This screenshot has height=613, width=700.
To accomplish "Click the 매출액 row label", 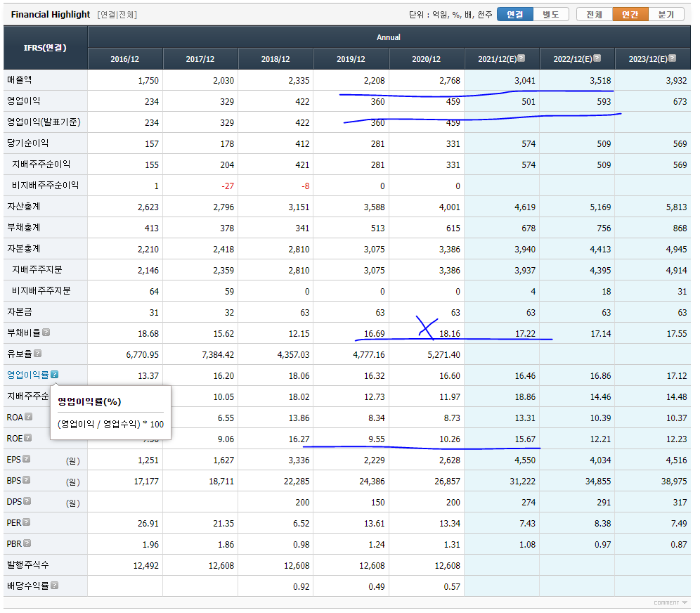I will pos(19,80).
